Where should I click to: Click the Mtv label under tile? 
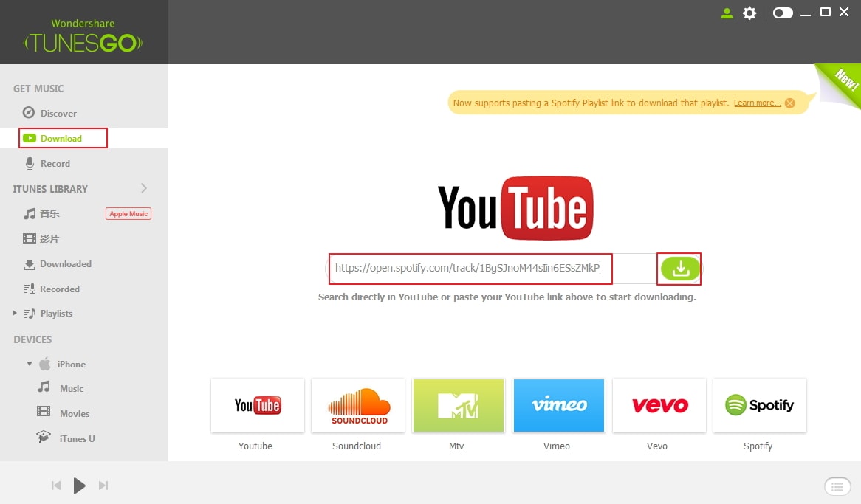coord(456,446)
